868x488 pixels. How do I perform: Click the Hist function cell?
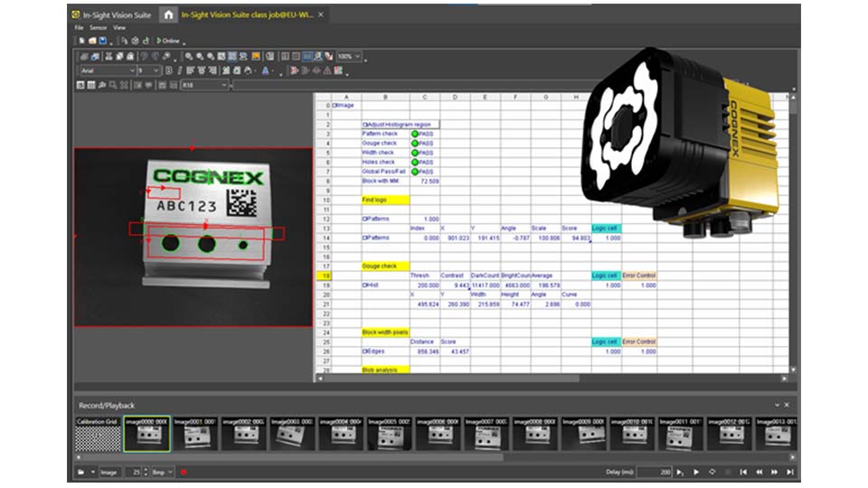(x=385, y=285)
